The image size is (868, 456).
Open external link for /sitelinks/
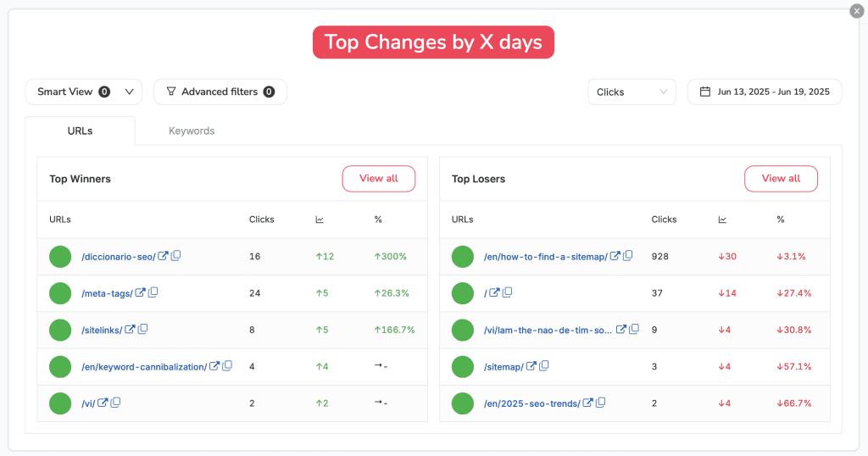130,329
